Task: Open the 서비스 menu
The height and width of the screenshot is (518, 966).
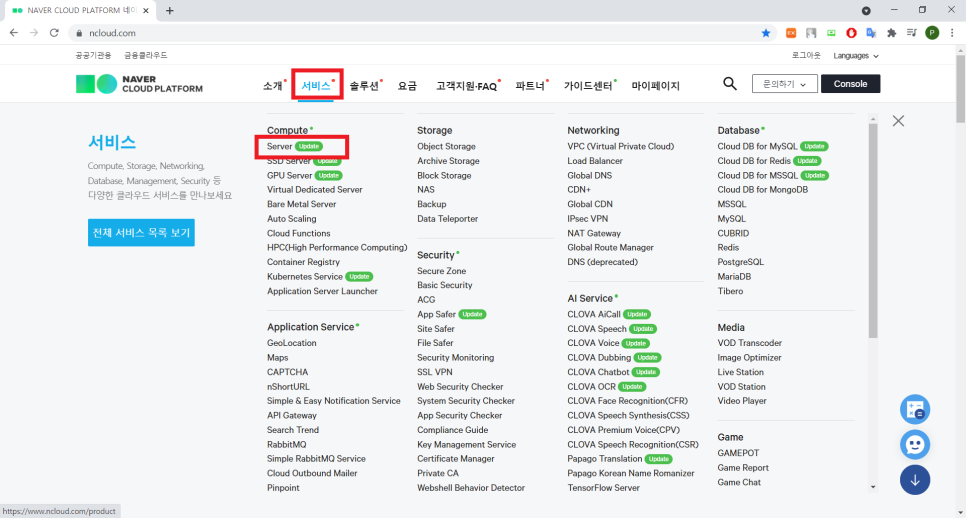Action: coord(316,86)
